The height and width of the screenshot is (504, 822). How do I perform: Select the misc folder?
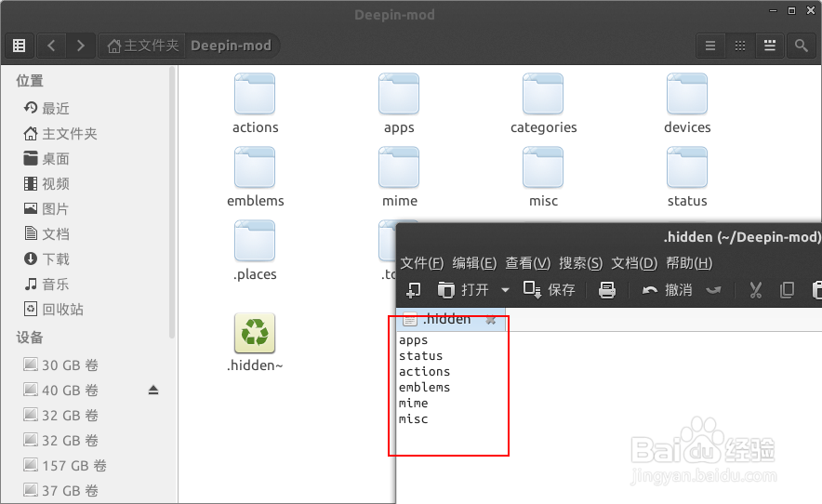tap(543, 178)
